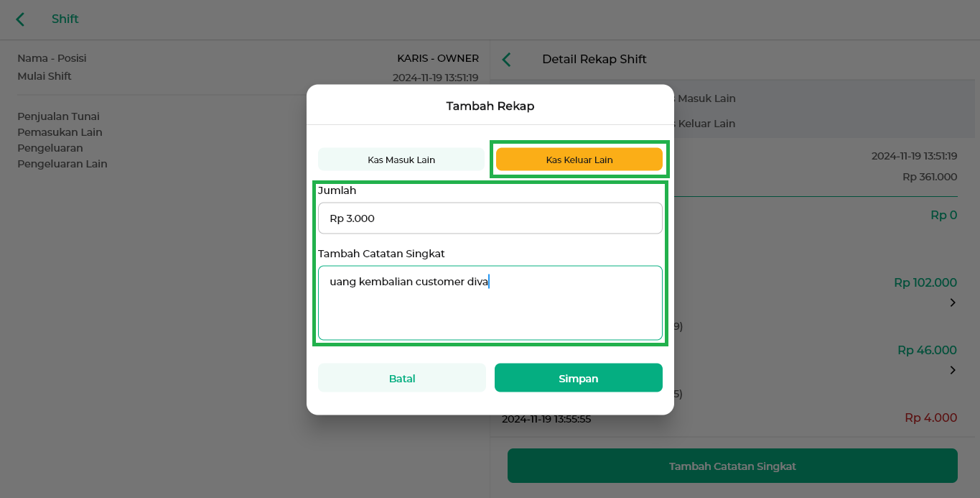Select the KARIS - OWNER text
This screenshot has height=498, width=980.
tap(438, 58)
